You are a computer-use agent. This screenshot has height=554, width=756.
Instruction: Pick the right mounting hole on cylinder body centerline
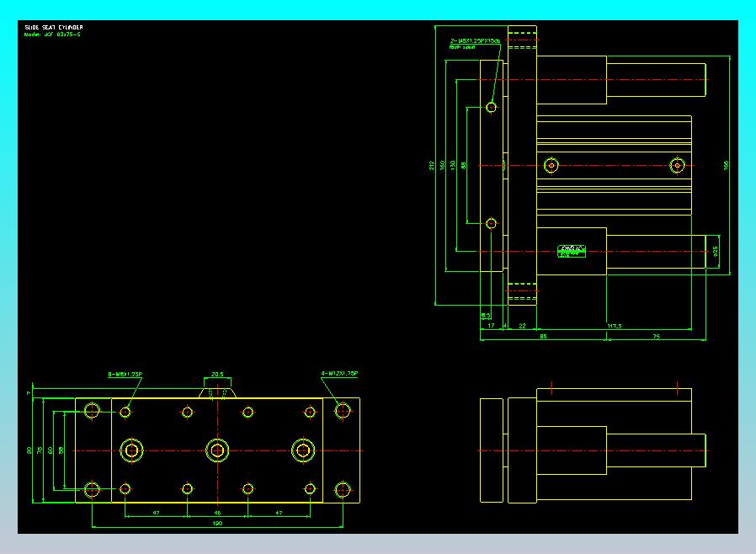click(678, 165)
